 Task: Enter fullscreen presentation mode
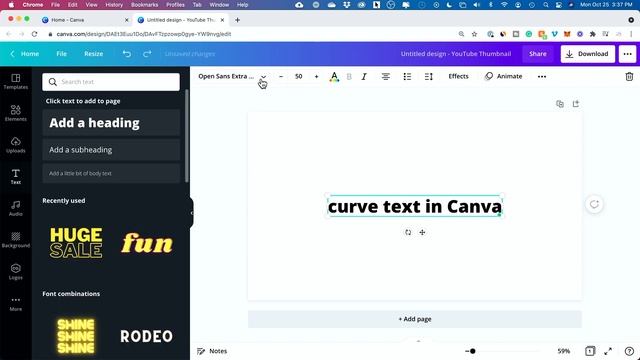[x=608, y=351]
